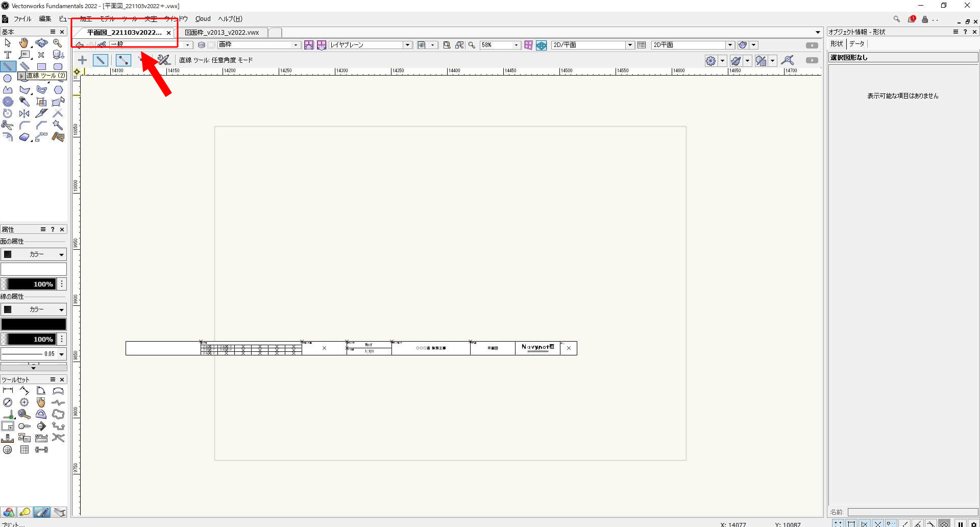The height and width of the screenshot is (527, 980).
Task: Expand the Attributes palette bottom arrow
Action: tap(34, 368)
